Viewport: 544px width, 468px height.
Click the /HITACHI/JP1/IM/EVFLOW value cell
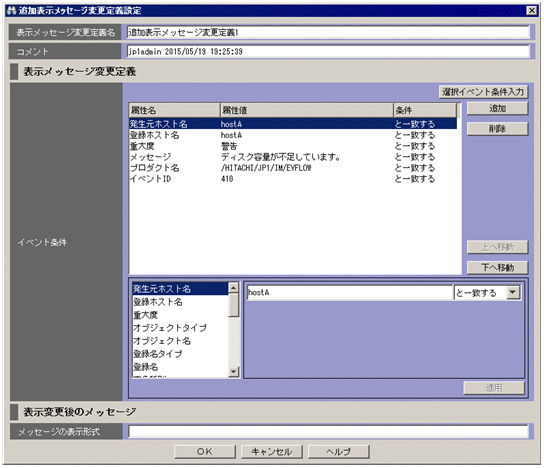[266, 168]
